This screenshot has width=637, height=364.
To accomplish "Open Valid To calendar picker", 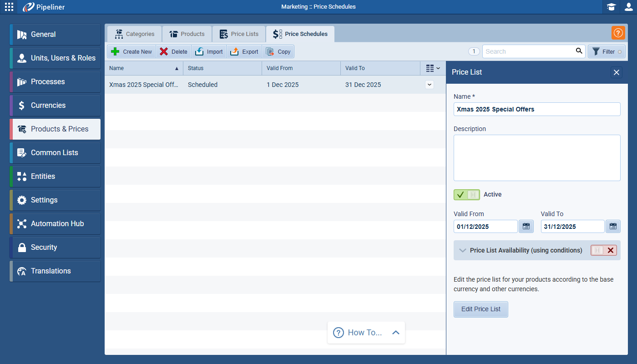I will point(613,227).
